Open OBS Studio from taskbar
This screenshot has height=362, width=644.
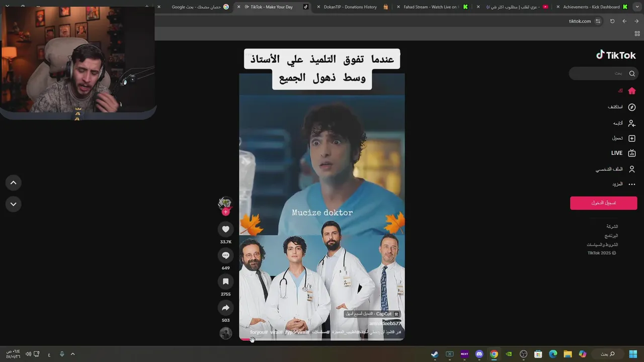[x=523, y=354]
